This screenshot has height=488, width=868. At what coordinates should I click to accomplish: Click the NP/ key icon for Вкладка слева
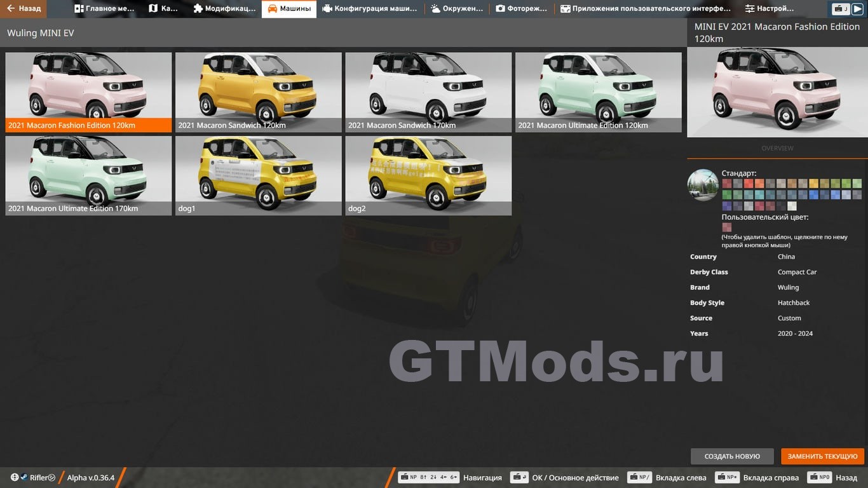pos(640,477)
